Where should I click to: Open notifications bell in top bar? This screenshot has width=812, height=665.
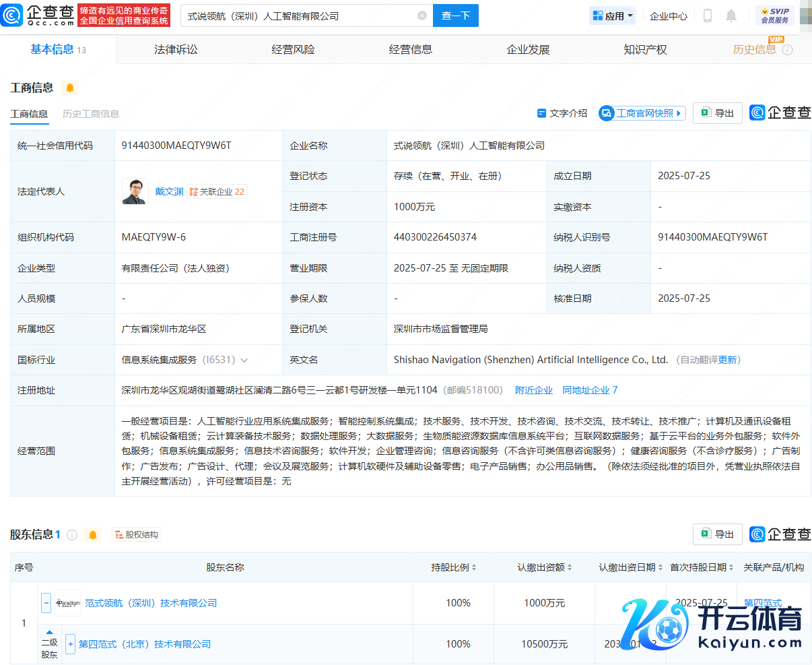[x=731, y=15]
